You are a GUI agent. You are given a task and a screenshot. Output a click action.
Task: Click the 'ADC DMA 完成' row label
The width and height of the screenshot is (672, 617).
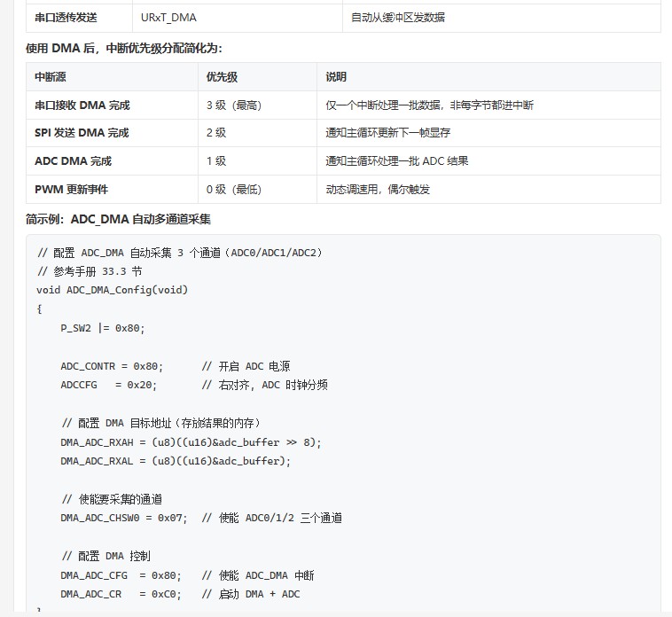[112, 161]
